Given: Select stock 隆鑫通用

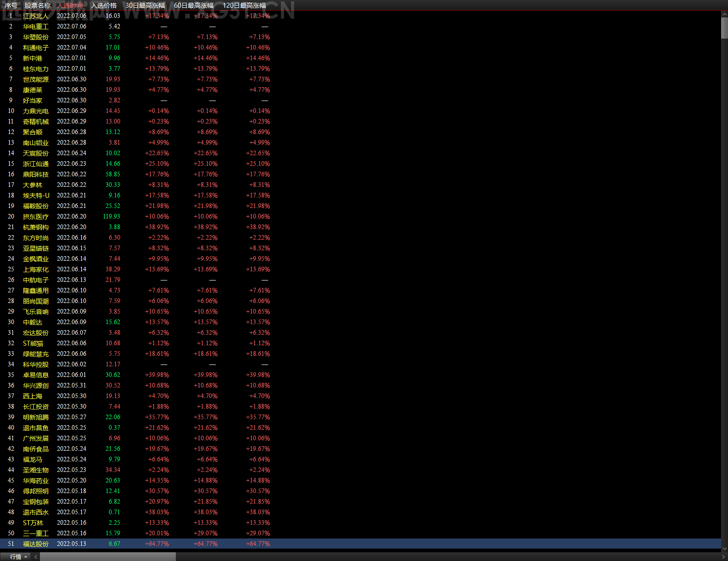Looking at the screenshot, I should (x=36, y=291).
